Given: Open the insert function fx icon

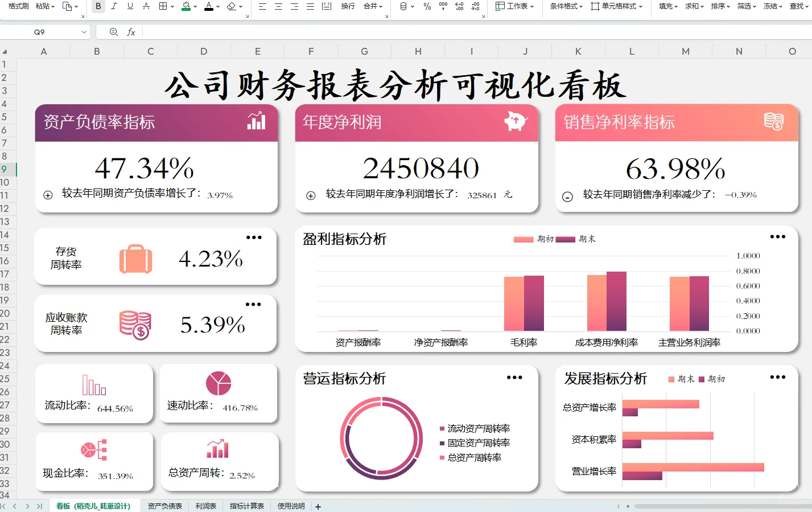Looking at the screenshot, I should tap(131, 32).
